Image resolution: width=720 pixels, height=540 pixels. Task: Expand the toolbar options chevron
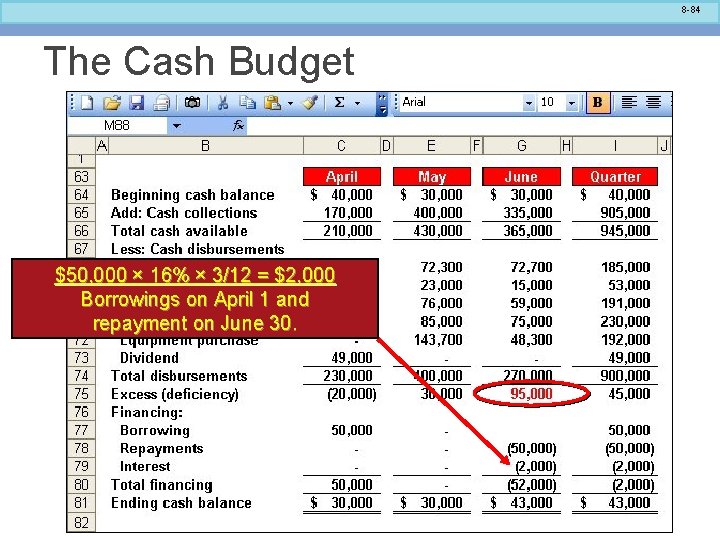[x=382, y=104]
